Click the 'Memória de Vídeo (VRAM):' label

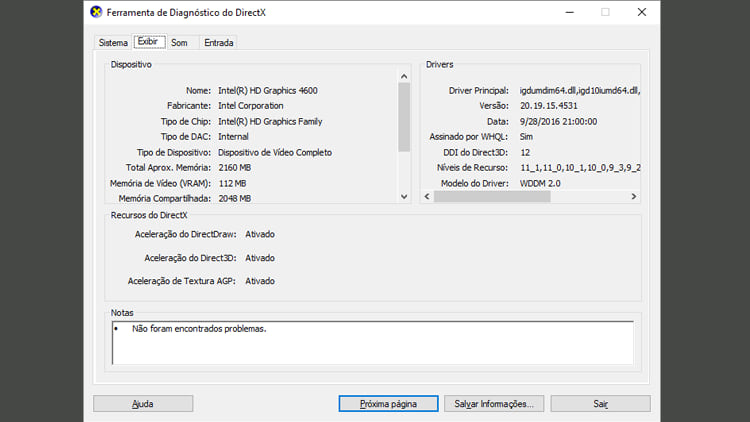[x=160, y=183]
